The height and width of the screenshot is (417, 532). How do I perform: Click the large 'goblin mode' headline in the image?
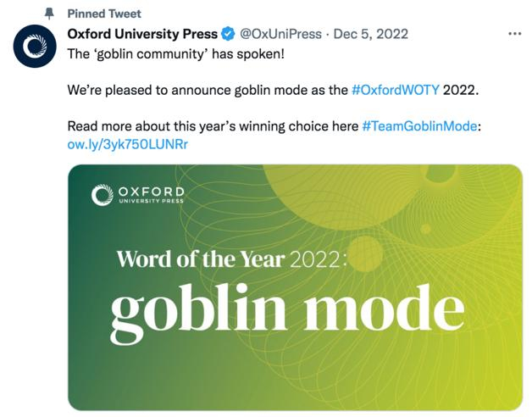pos(286,309)
